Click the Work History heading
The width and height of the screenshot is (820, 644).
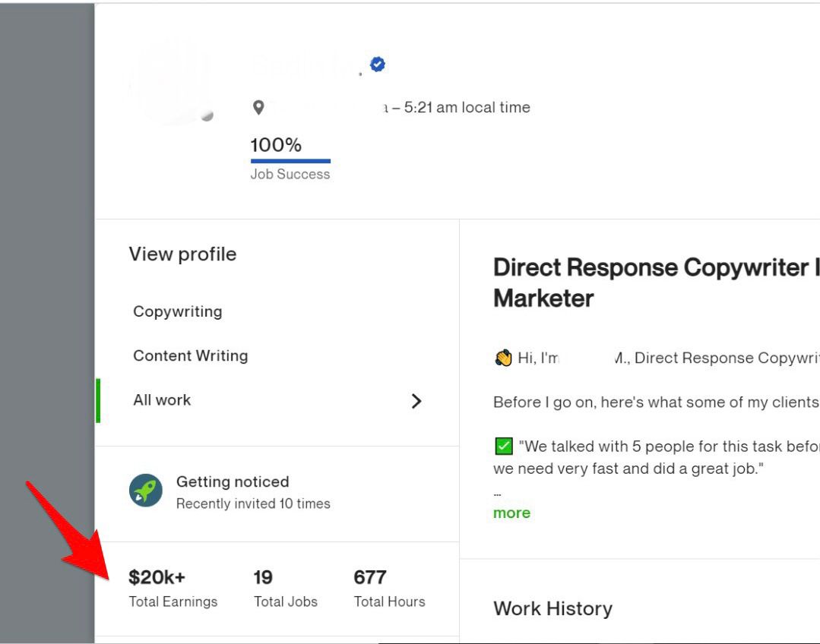tap(552, 609)
